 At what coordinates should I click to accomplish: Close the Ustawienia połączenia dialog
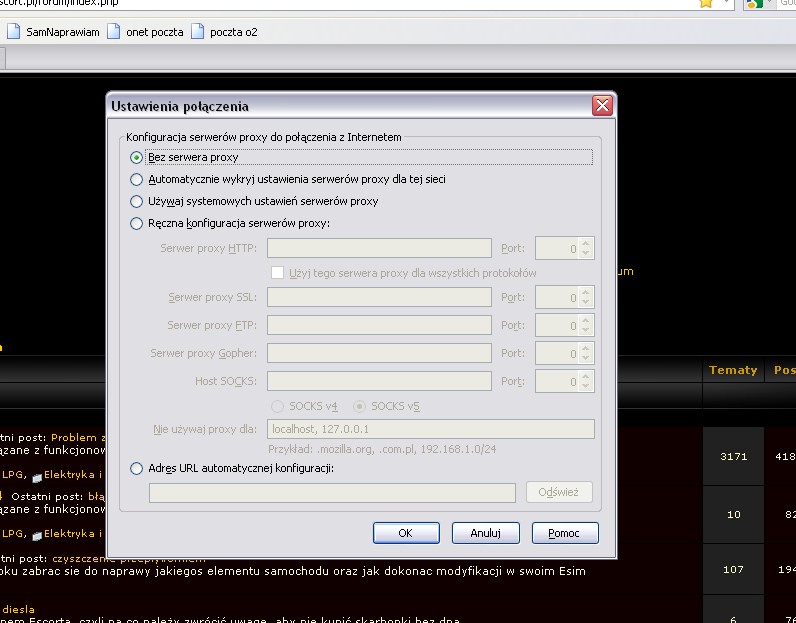coord(601,106)
